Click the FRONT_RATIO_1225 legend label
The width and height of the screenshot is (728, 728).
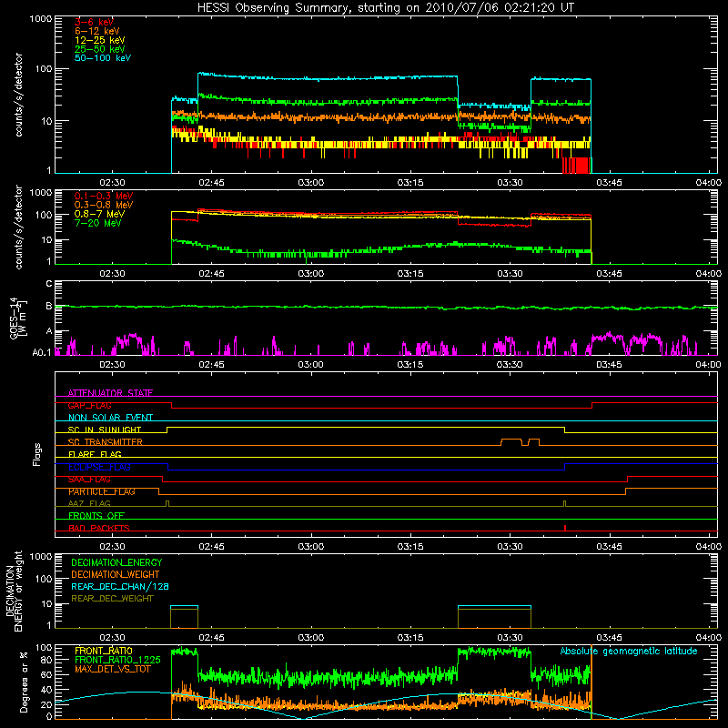pos(117,660)
